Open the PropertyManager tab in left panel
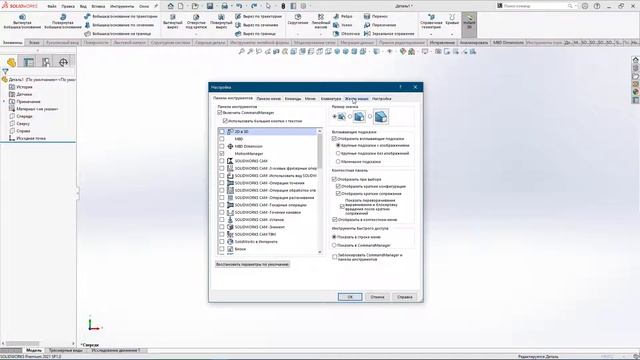The height and width of the screenshot is (360, 640). (x=29, y=62)
